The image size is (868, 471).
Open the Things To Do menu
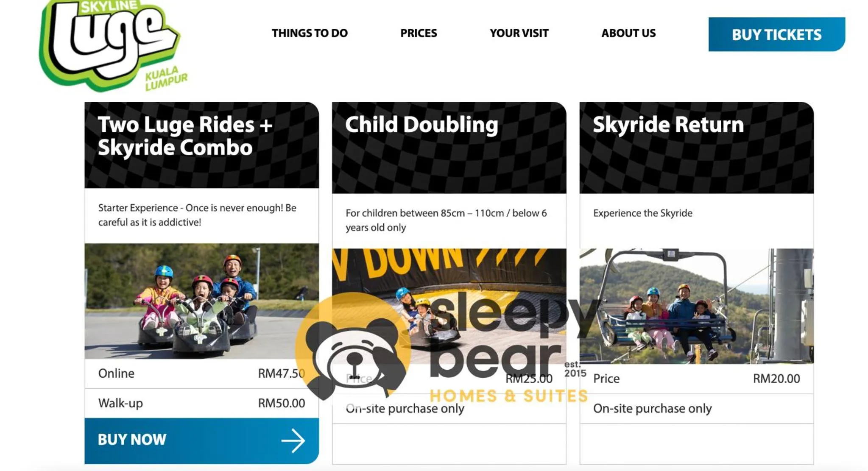tap(310, 33)
